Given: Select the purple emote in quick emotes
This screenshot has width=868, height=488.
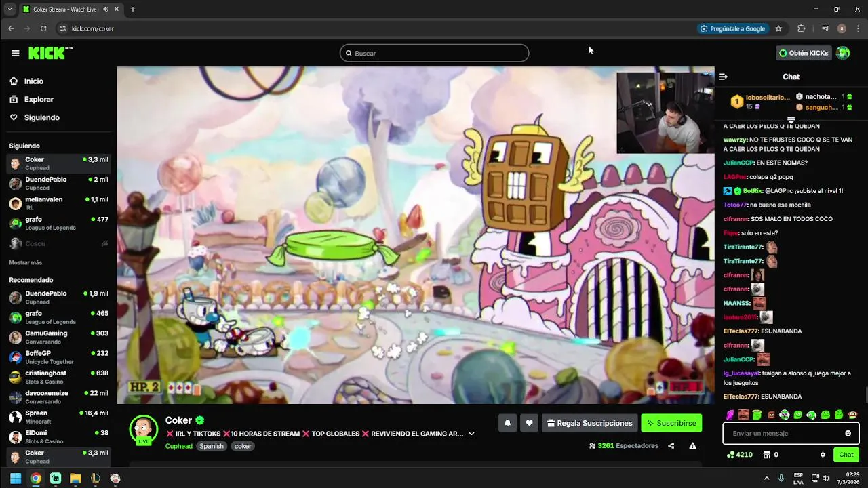Looking at the screenshot, I should (x=730, y=415).
